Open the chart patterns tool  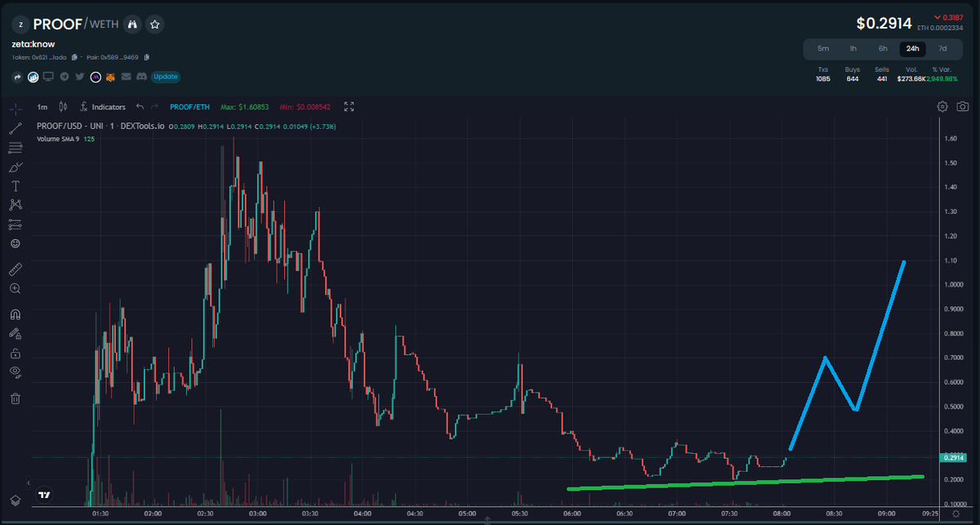point(16,205)
